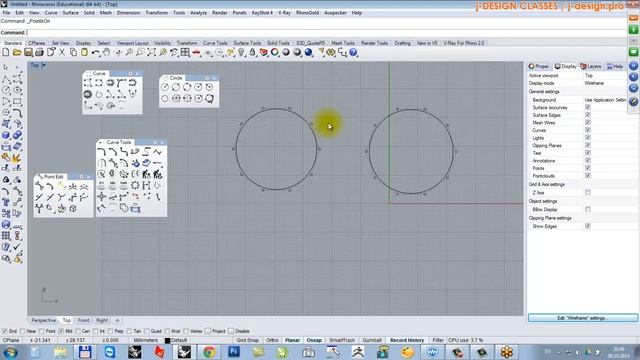Click the first icon in Curve palette

[x=88, y=83]
